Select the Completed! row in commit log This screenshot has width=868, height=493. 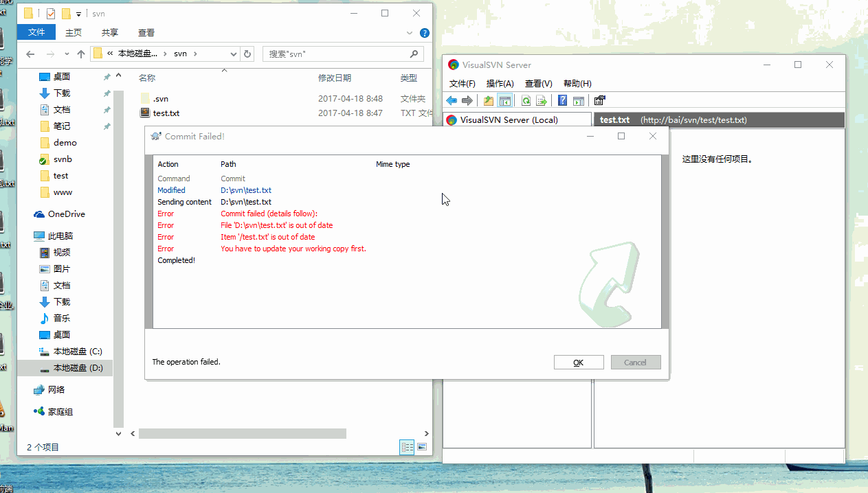click(x=407, y=260)
